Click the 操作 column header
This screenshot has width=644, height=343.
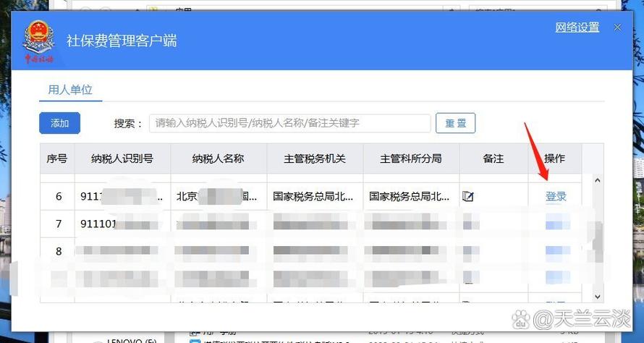(x=555, y=158)
